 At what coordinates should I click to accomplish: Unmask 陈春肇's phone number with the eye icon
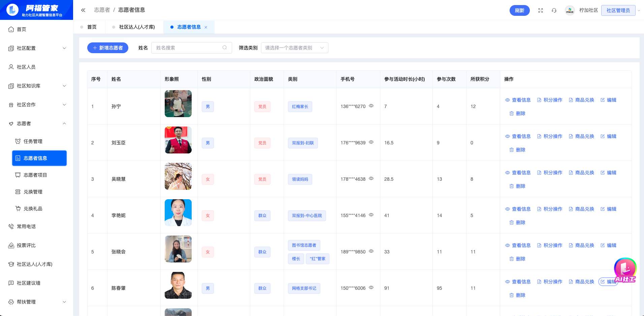[x=371, y=288]
